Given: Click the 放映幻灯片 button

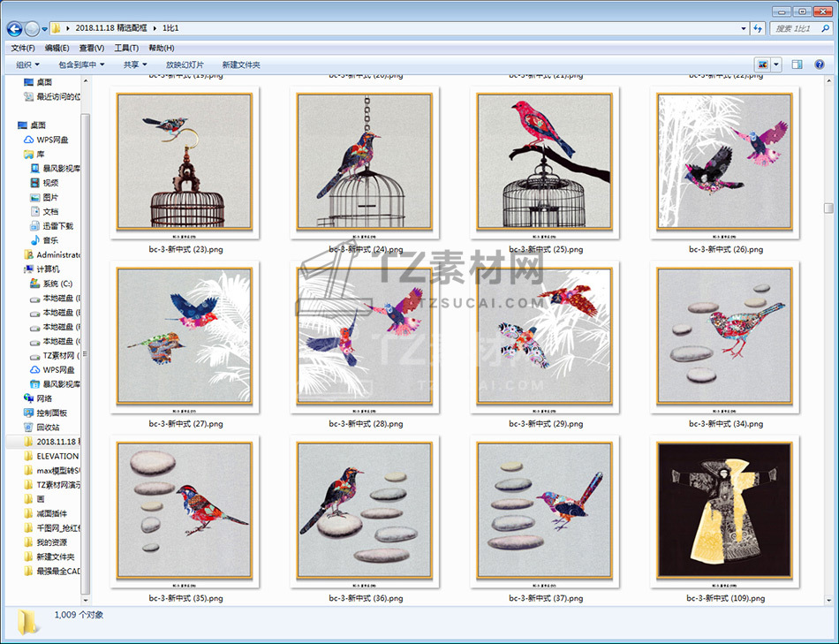Looking at the screenshot, I should 185,64.
